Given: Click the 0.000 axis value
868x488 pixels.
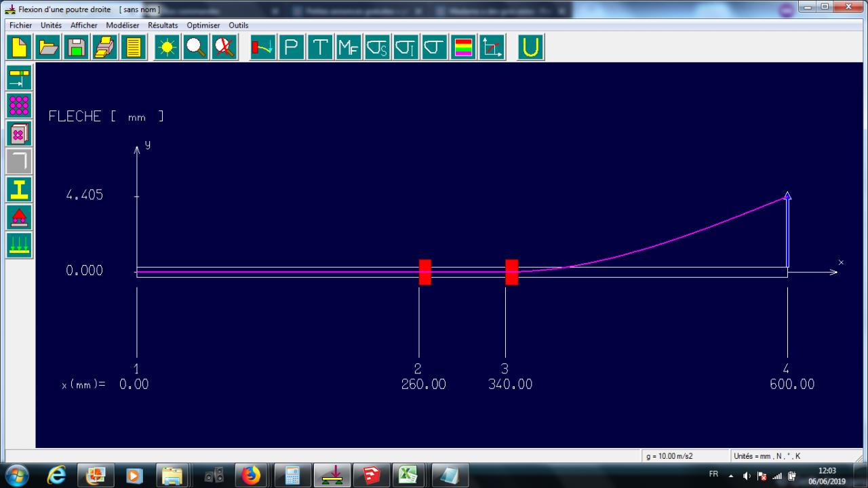Looking at the screenshot, I should (x=85, y=270).
